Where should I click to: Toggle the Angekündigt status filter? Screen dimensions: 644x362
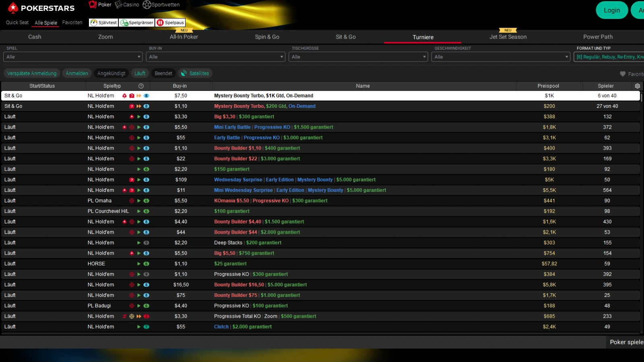click(111, 73)
